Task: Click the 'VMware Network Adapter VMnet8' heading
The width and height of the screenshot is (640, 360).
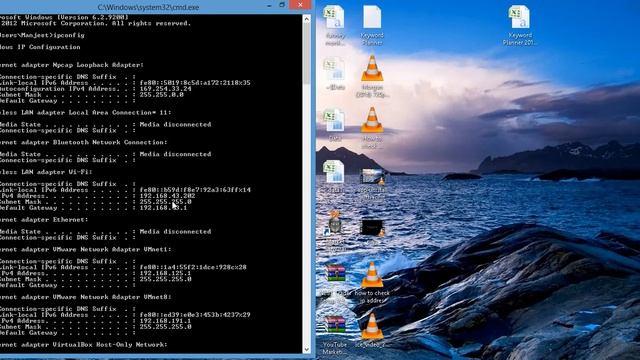Action: pyautogui.click(x=86, y=297)
